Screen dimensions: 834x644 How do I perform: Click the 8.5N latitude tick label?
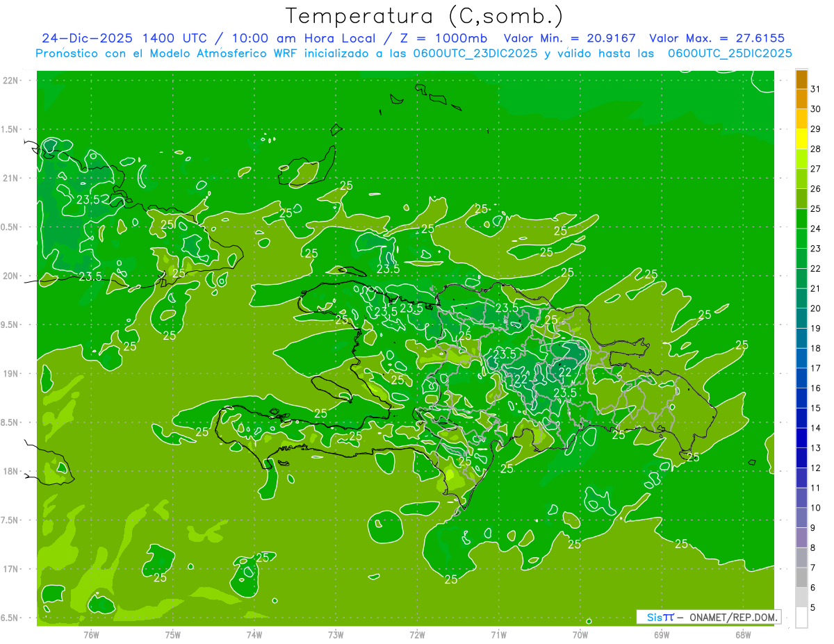[10, 422]
